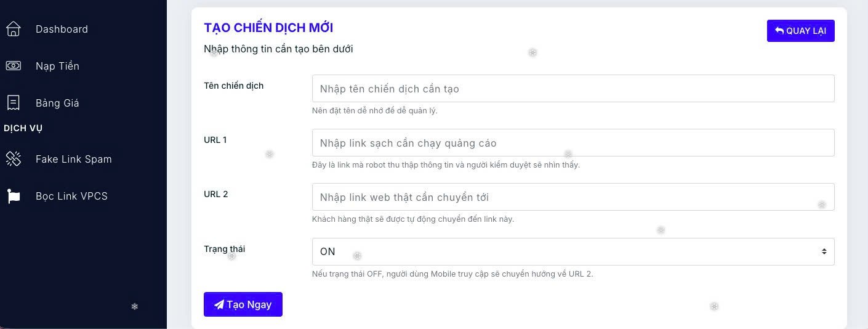
Task: Click the Dashboard home icon
Action: point(13,29)
